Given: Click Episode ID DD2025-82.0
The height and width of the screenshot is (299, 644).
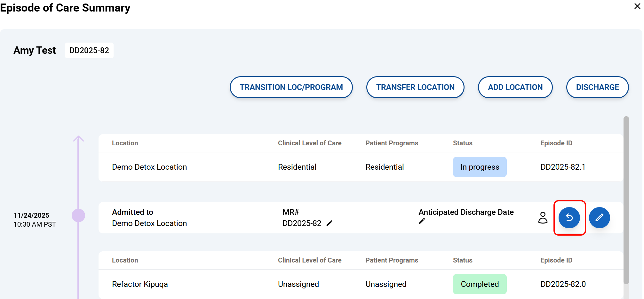Looking at the screenshot, I should click(563, 284).
